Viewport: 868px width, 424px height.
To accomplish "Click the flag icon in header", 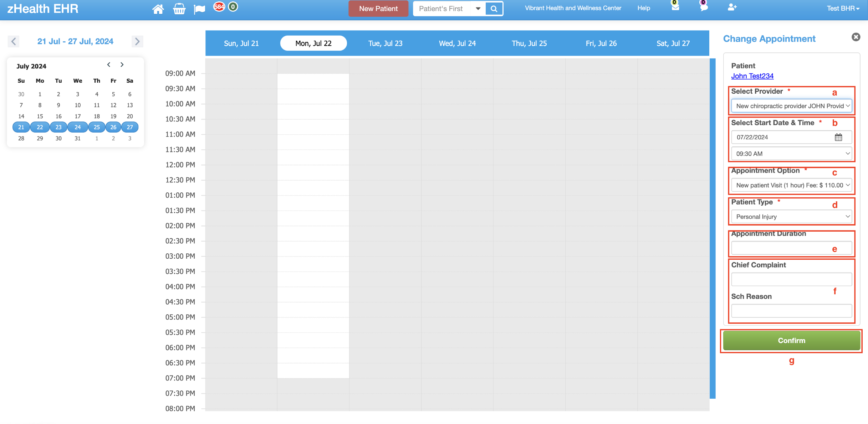I will pos(199,9).
